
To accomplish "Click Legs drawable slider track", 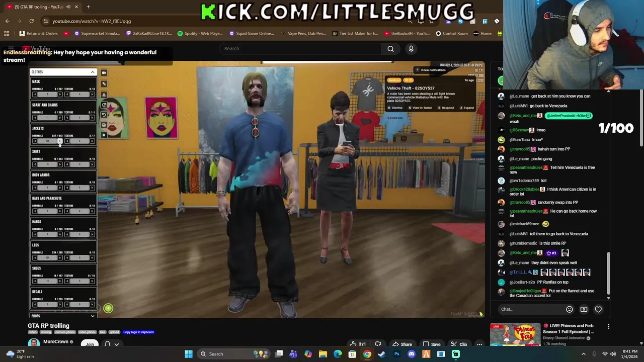I will click(47, 258).
